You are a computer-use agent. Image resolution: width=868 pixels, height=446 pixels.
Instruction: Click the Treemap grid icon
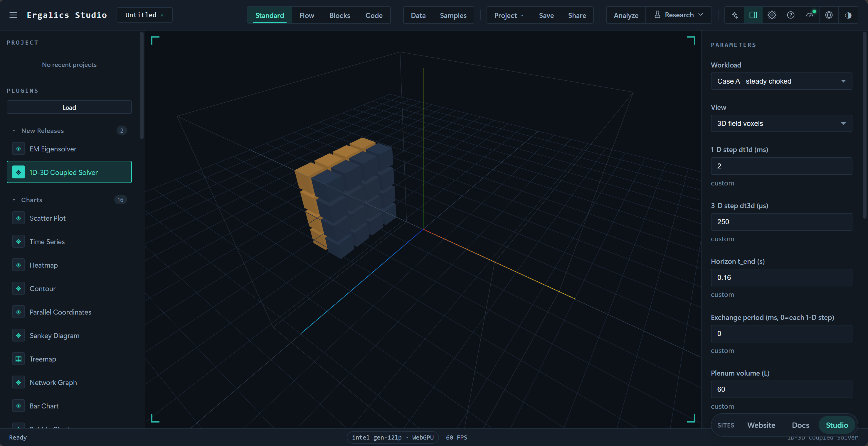(x=18, y=359)
